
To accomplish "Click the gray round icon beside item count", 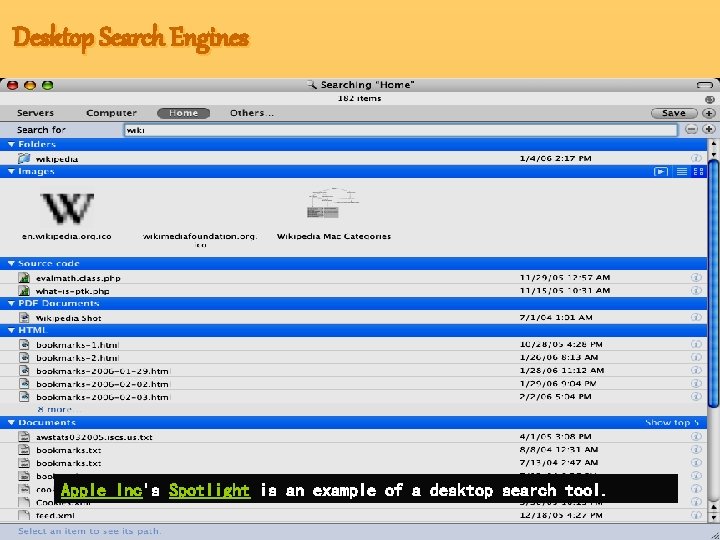I will click(x=709, y=99).
